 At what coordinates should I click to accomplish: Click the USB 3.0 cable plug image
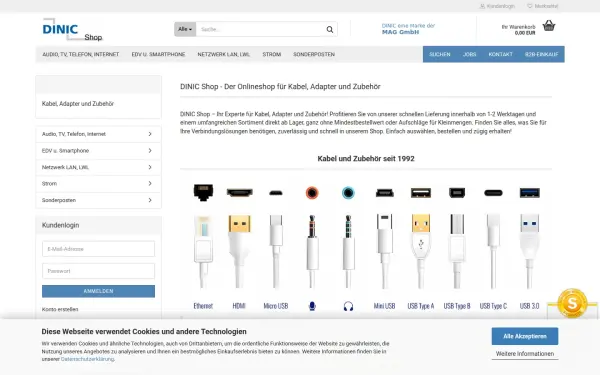pos(530,251)
